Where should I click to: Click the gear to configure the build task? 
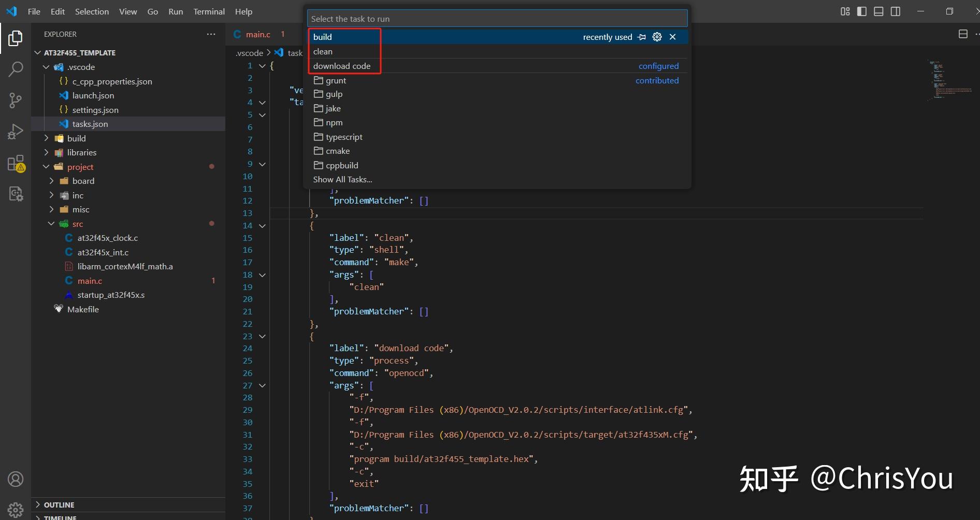pyautogui.click(x=657, y=37)
